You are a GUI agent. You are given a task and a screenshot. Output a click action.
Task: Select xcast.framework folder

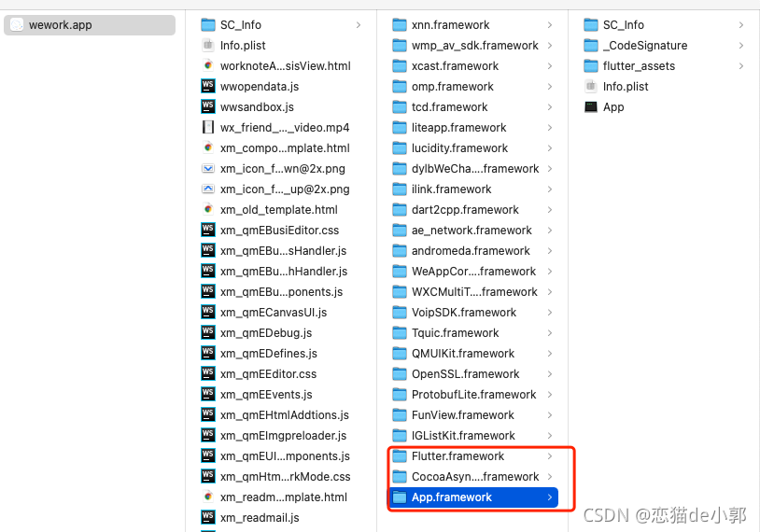pyautogui.click(x=472, y=65)
